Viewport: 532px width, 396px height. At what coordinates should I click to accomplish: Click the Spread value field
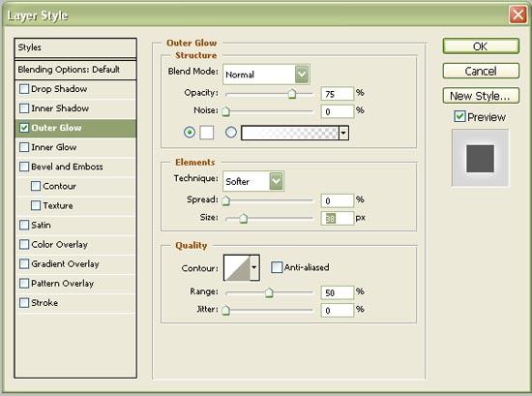(338, 200)
